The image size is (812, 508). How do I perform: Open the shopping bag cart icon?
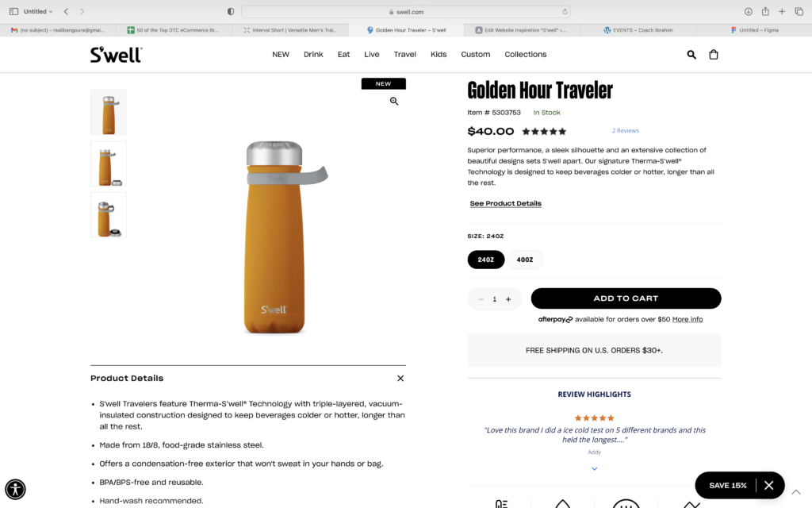714,55
